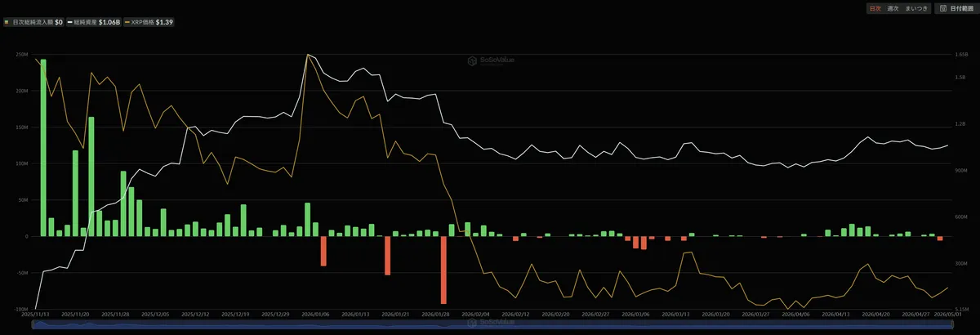Switch to the 週次 weekly tab
This screenshot has width=980, height=335.
point(892,8)
